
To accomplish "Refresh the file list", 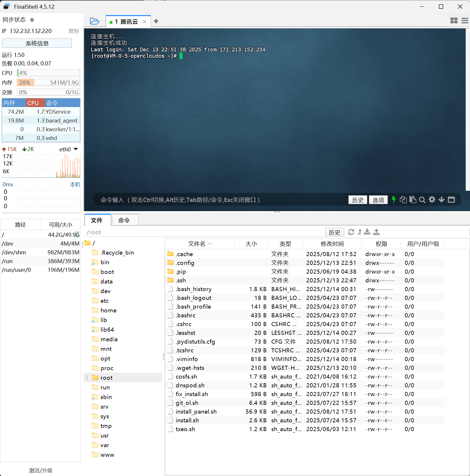I will coord(351,232).
